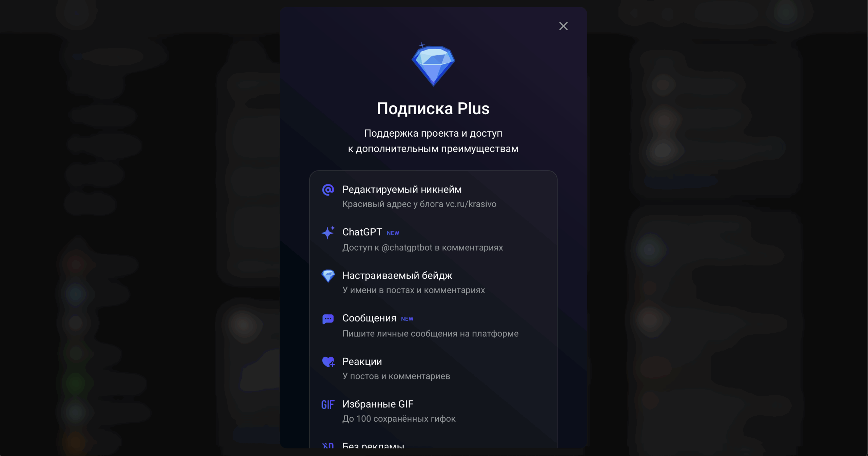Click the messages chat bubble icon
The height and width of the screenshot is (456, 868).
[x=328, y=319]
